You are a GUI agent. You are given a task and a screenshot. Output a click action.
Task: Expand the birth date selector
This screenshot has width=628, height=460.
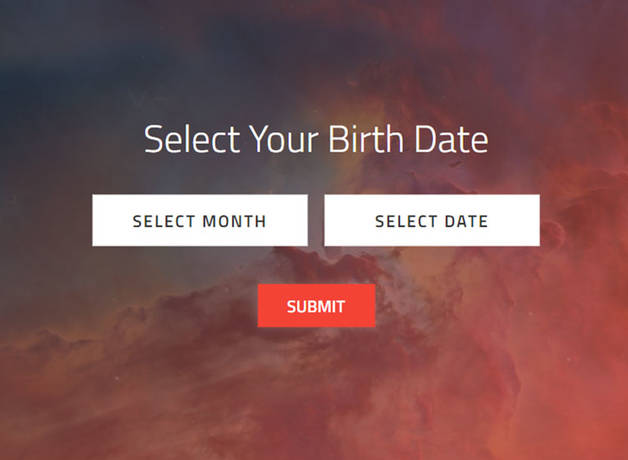(x=431, y=220)
